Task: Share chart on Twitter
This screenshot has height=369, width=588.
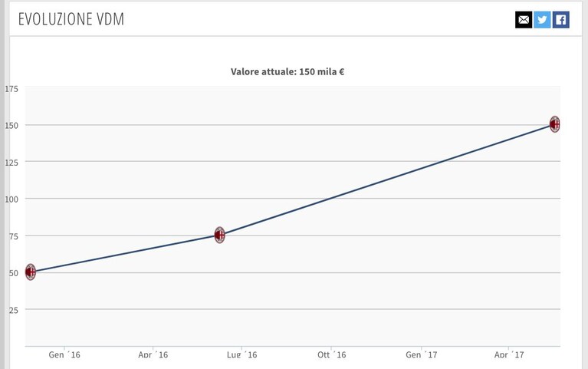Action: tap(542, 20)
